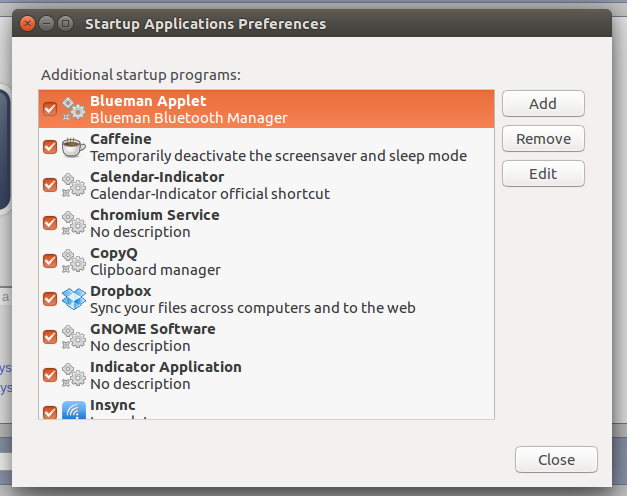Viewport: 627px width, 496px height.
Task: Click the Blueman Applet gear icon
Action: (x=74, y=109)
